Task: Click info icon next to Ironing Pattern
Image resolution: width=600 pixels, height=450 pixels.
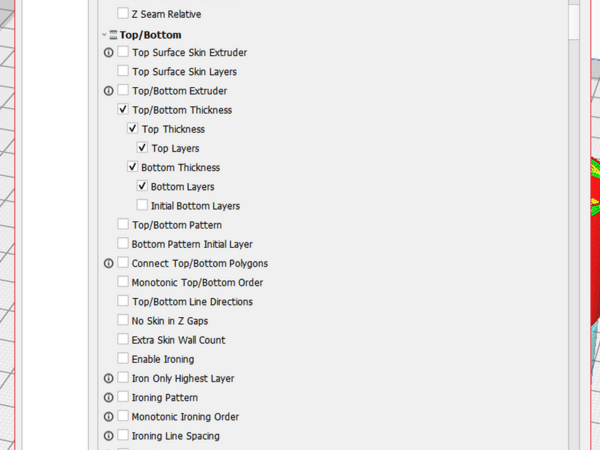Action: 109,398
